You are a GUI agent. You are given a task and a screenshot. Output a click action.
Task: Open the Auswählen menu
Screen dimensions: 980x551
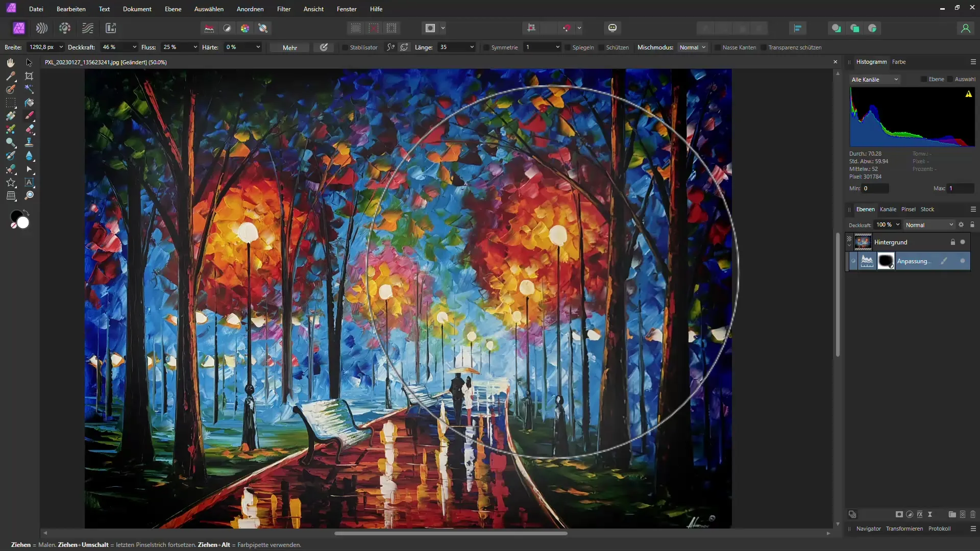[209, 9]
